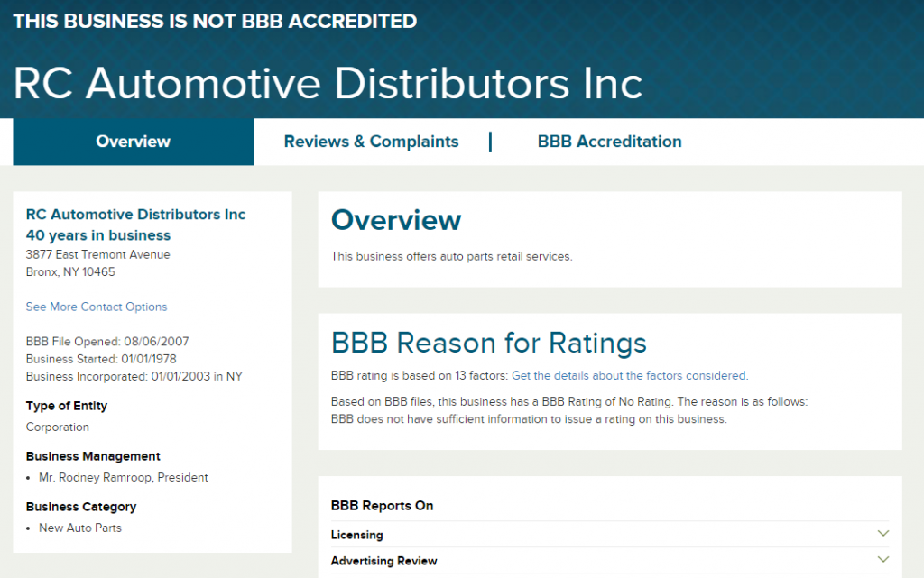Click the large RC Automotive page title

tap(328, 83)
